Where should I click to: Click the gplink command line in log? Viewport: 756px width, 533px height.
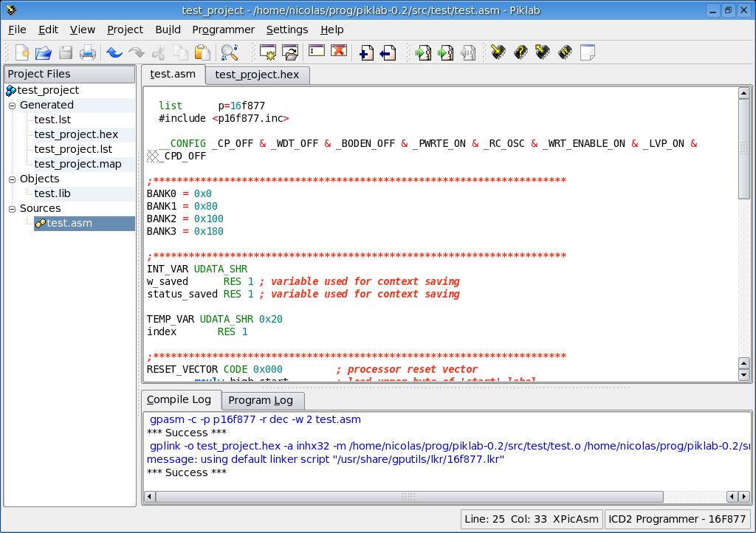[x=450, y=446]
